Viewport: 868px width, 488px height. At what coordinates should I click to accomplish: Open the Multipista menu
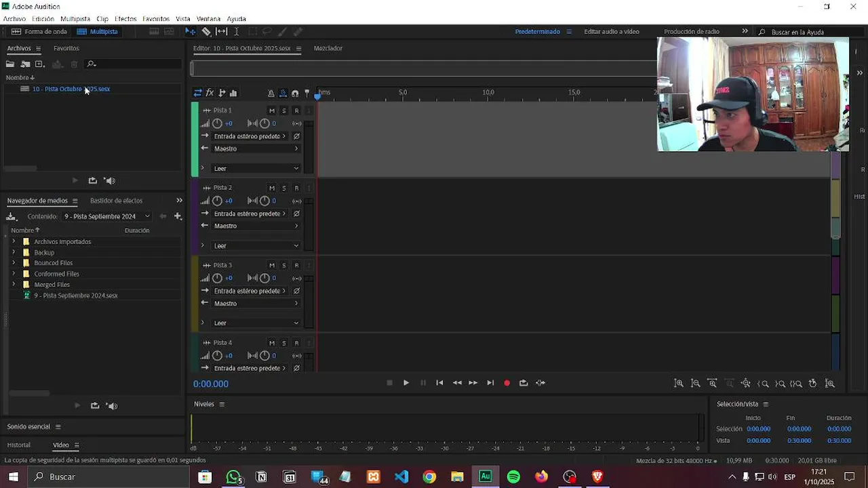(75, 19)
